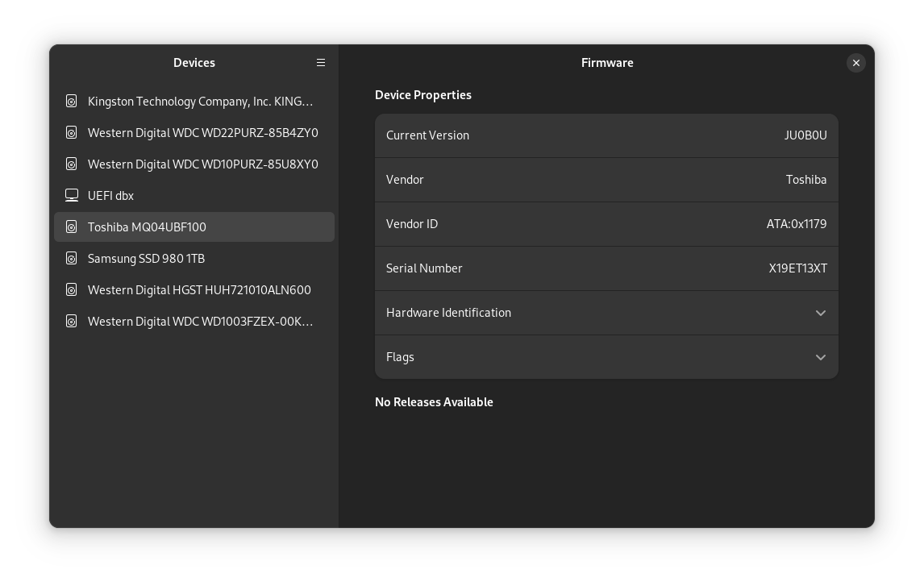Select Western Digital WDC WD1003FZEX-00K device
The height and width of the screenshot is (582, 924).
click(194, 321)
